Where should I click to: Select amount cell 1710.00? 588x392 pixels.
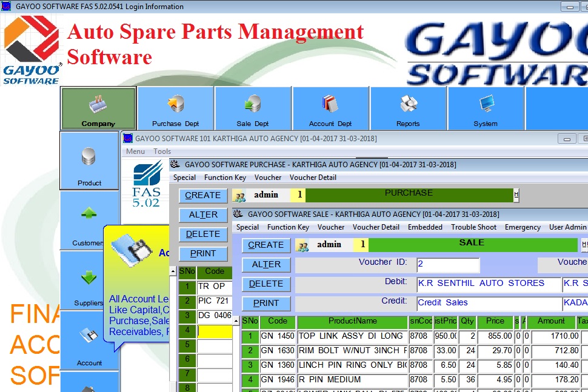[555, 336]
